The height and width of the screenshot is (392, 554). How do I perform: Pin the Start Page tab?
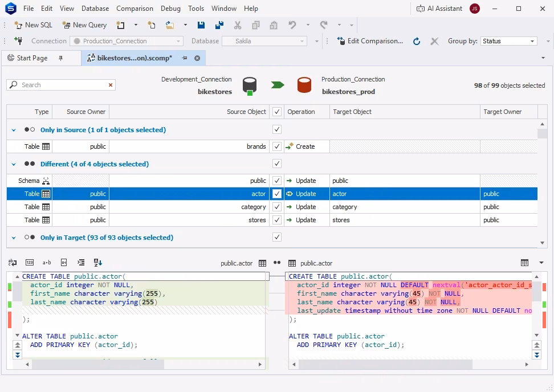coord(61,58)
